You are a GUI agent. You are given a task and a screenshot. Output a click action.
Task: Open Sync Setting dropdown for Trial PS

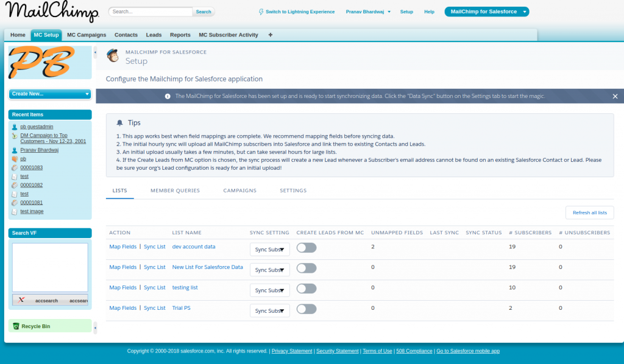click(x=270, y=311)
